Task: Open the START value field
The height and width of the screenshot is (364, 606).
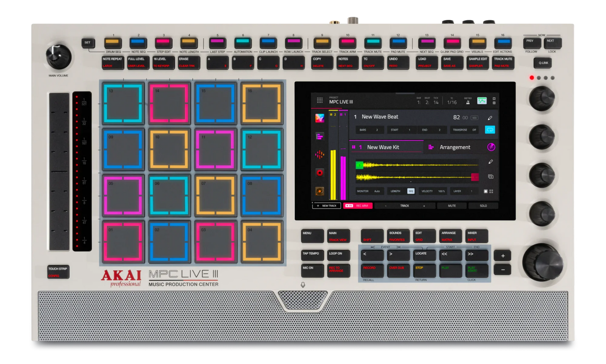Action: tap(402, 130)
